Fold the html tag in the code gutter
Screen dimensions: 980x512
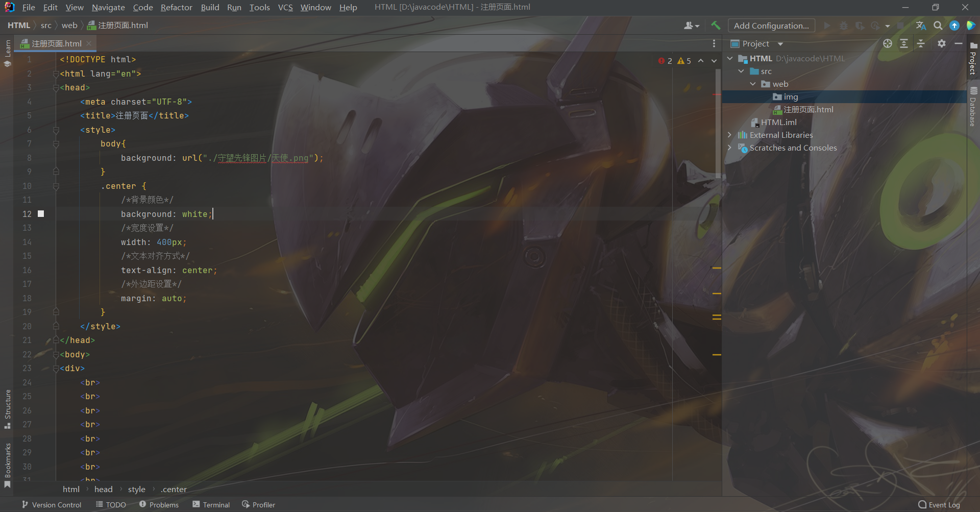coord(56,74)
